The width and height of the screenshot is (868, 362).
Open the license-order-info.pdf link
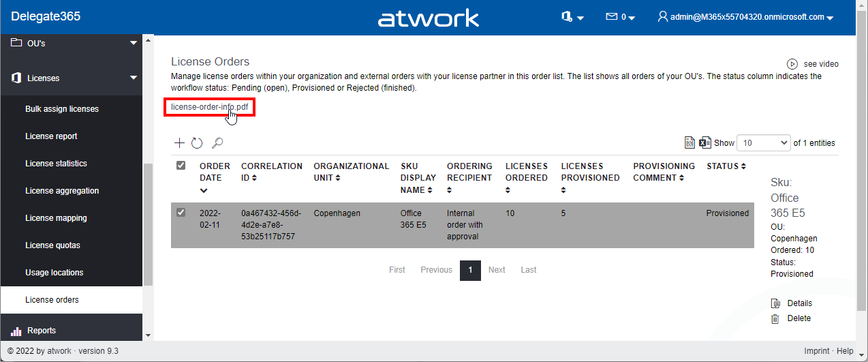pyautogui.click(x=209, y=107)
